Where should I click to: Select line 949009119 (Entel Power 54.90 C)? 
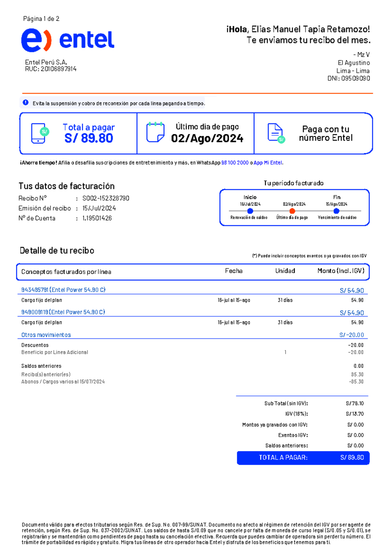[x=63, y=312]
